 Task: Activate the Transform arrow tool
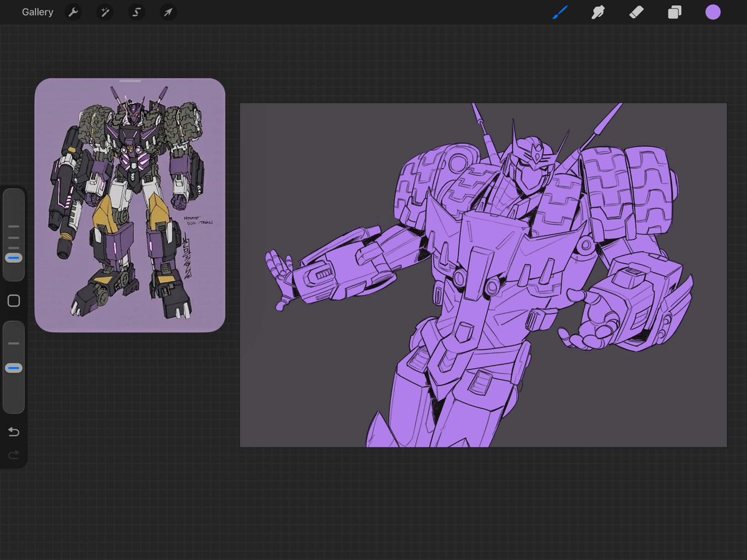coord(168,12)
